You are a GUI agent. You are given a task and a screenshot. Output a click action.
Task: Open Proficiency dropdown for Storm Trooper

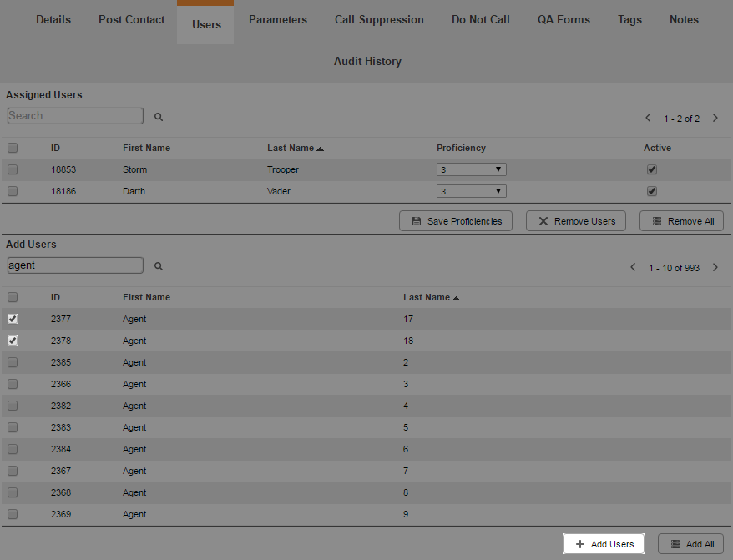[471, 169]
